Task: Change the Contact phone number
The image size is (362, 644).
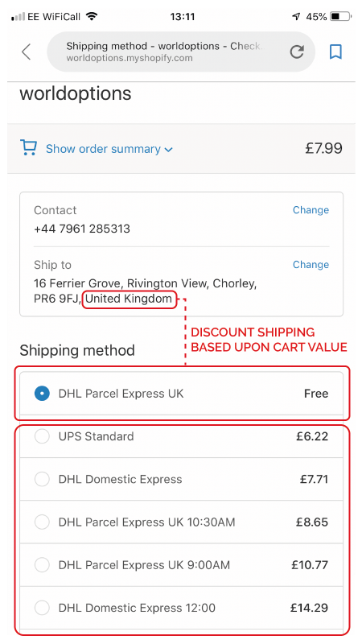Action: [x=311, y=210]
